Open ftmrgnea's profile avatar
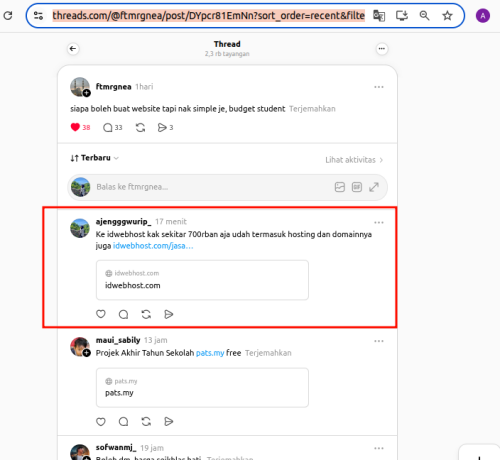 click(80, 87)
